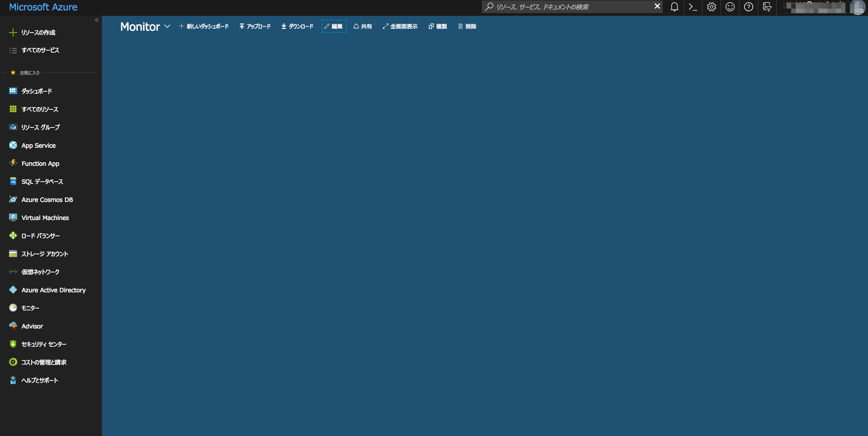Open コストの管理と請求 icon
Screen dimensions: 868x436
[x=13, y=362]
